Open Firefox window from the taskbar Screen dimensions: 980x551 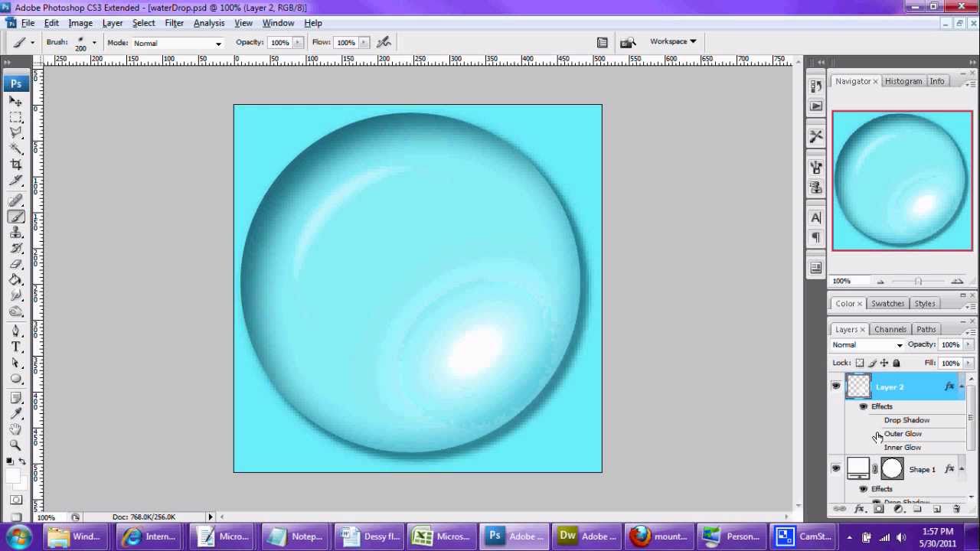(x=659, y=536)
